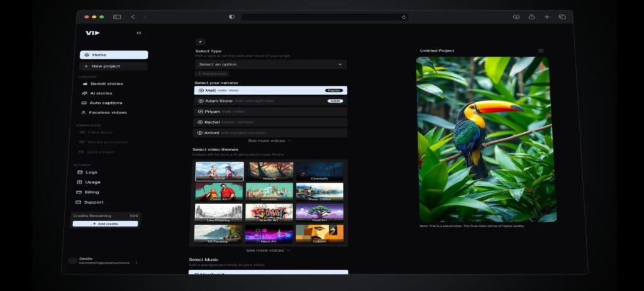
Task: Open the AI stories category
Action: coord(97,93)
